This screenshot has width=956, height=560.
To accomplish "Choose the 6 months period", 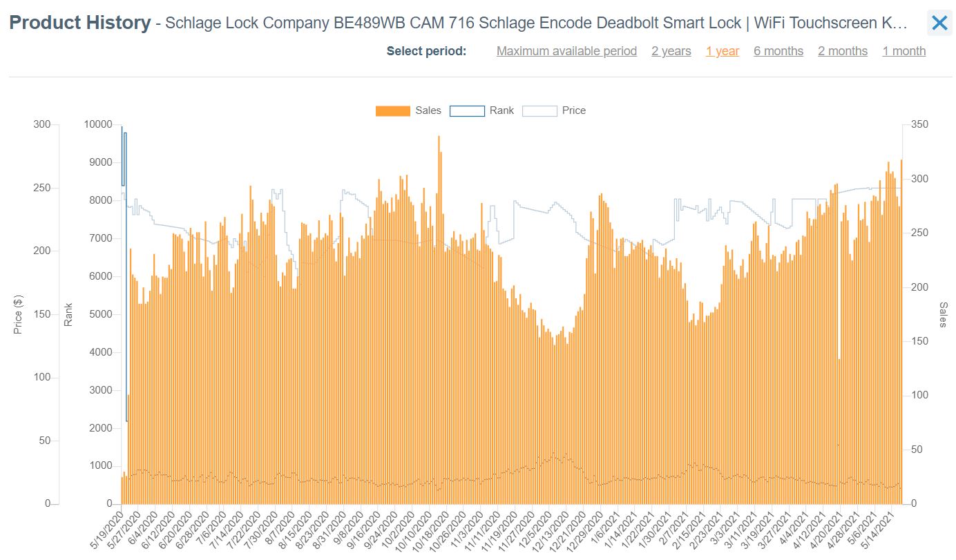I will pos(778,51).
